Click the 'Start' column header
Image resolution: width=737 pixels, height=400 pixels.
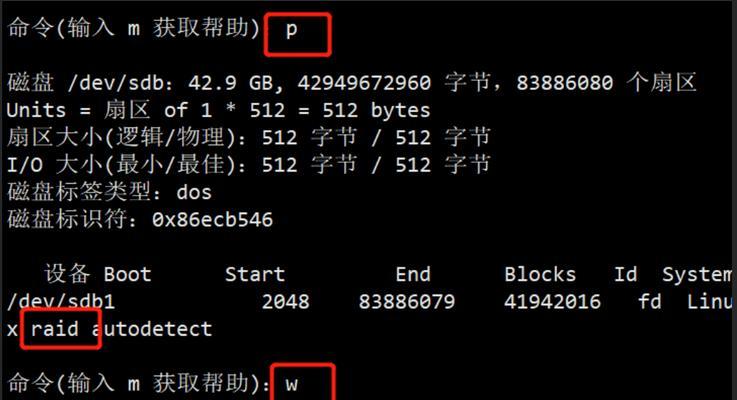(x=255, y=274)
